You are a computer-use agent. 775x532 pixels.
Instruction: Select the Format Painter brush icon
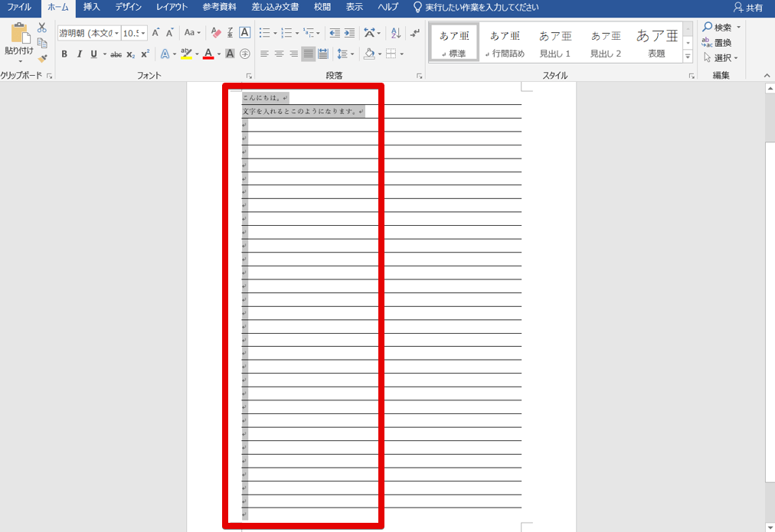(42, 58)
